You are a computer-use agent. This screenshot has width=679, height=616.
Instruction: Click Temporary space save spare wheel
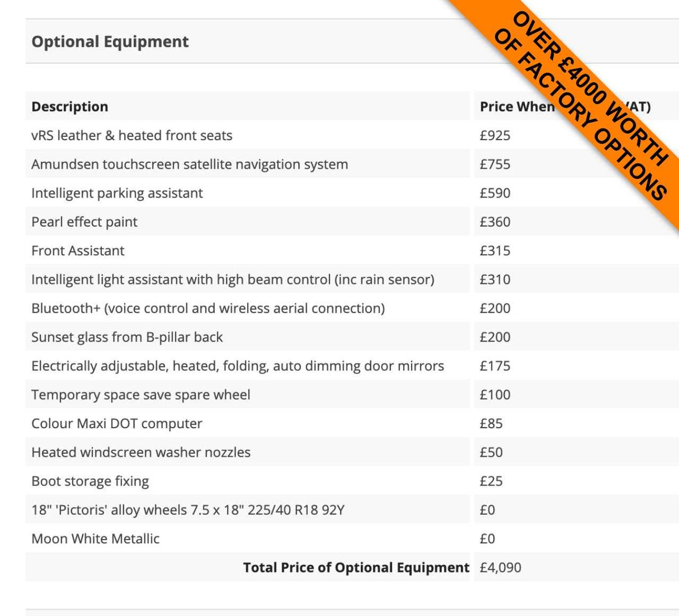[141, 395]
